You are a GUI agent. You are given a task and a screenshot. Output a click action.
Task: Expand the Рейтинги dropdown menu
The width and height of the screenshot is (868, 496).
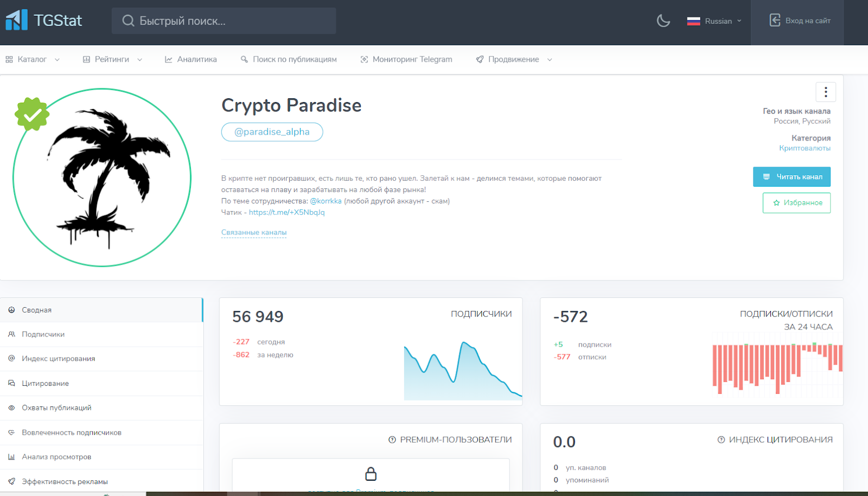point(112,60)
